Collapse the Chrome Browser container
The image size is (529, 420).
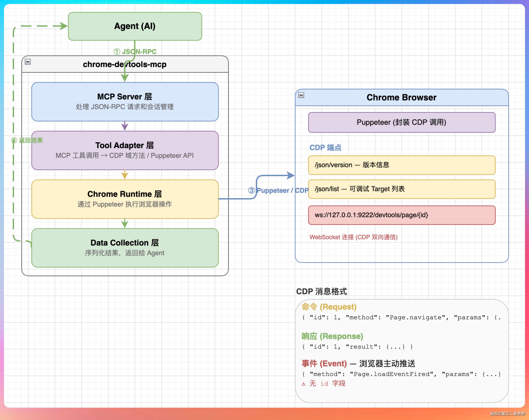click(x=301, y=95)
